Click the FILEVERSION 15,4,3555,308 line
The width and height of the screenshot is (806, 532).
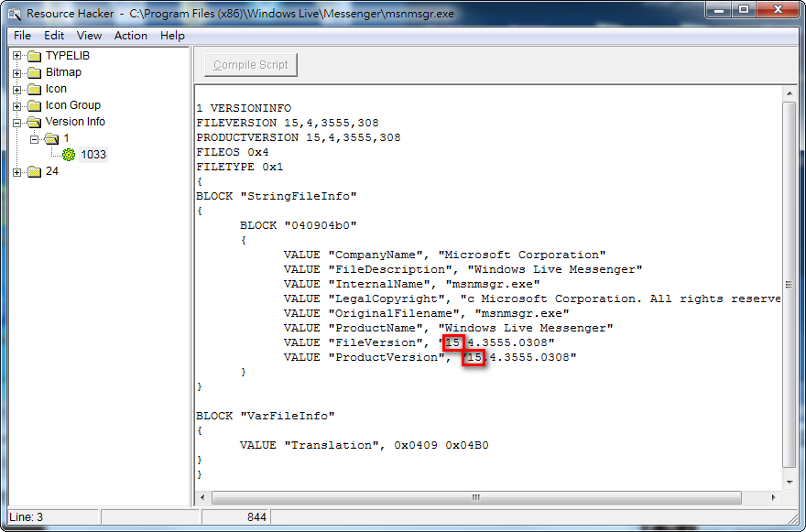pyautogui.click(x=288, y=123)
